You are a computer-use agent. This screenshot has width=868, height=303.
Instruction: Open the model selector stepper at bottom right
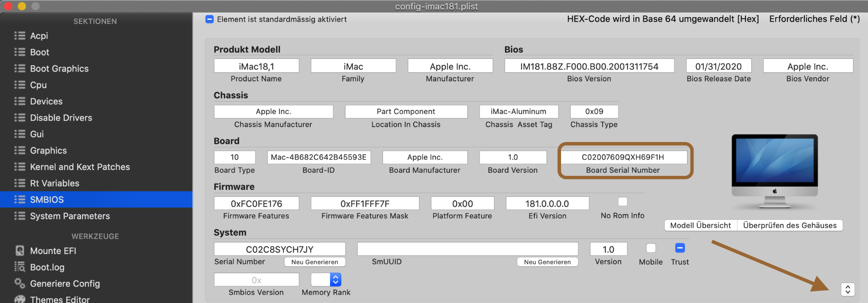[x=848, y=289]
